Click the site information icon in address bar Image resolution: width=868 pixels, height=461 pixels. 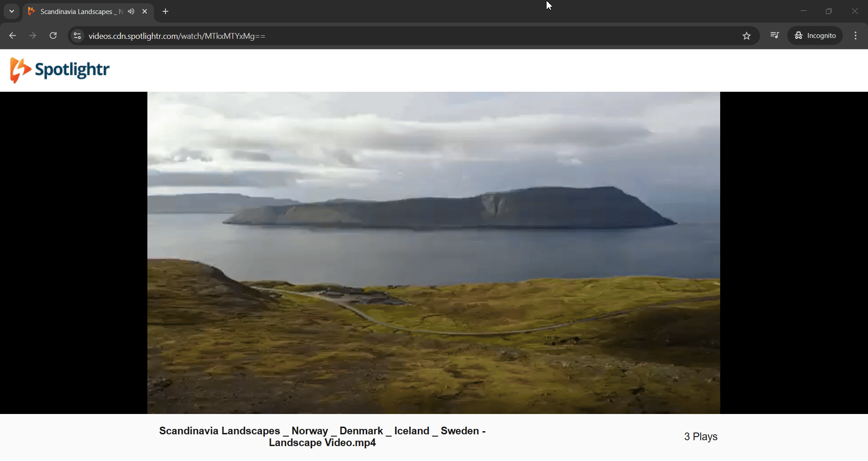click(77, 36)
